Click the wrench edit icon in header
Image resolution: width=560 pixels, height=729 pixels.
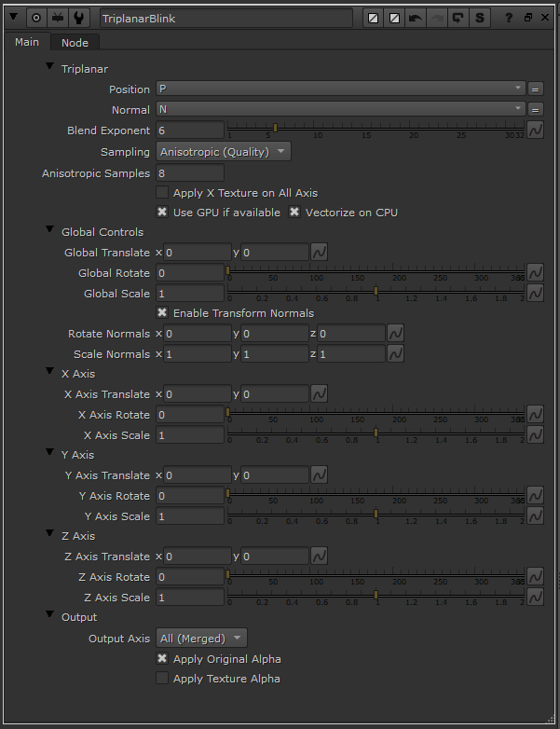81,18
